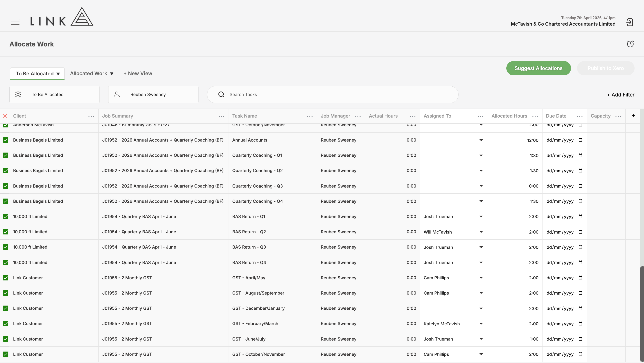Viewport: 644px width, 363px height.
Task: Uncheck the GST - December/January row checkbox
Action: tap(5, 308)
